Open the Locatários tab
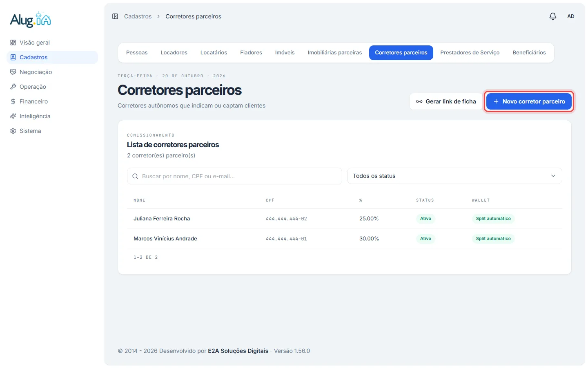Image resolution: width=588 pixels, height=368 pixels. point(214,53)
